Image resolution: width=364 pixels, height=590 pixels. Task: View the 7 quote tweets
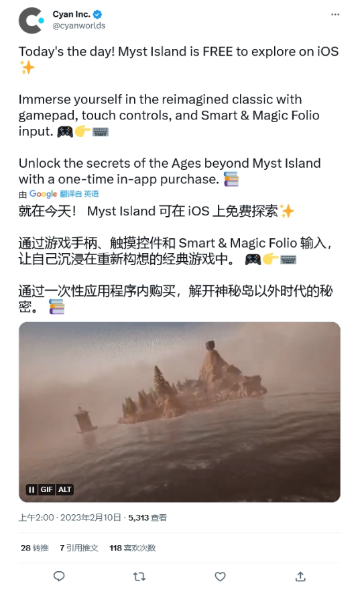click(x=79, y=548)
